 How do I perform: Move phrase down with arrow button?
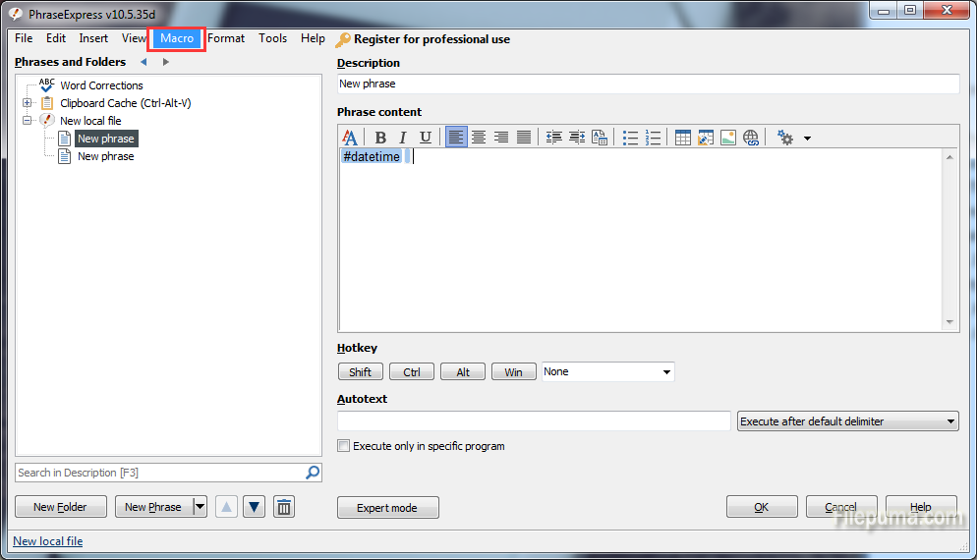tap(255, 507)
